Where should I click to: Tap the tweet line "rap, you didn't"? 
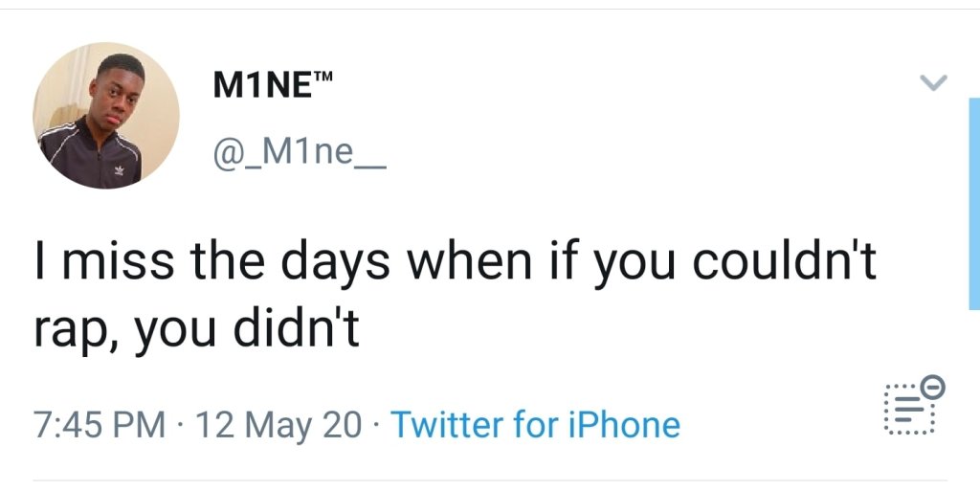[x=196, y=330]
